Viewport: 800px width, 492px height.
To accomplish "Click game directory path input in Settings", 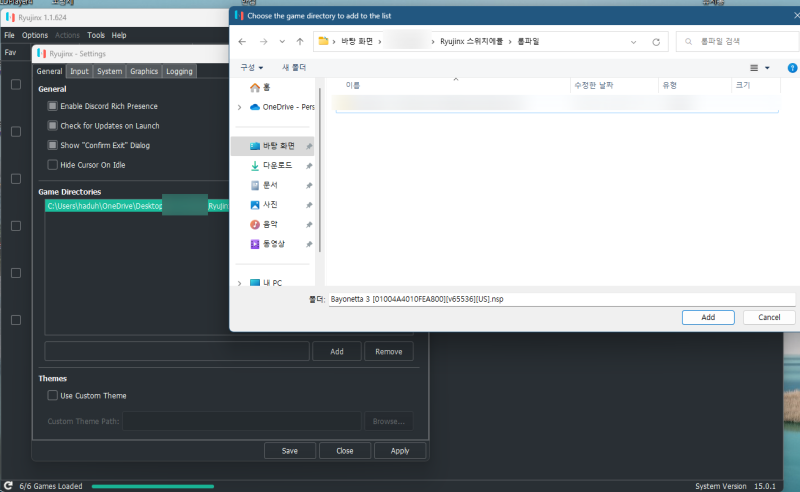I will (177, 352).
